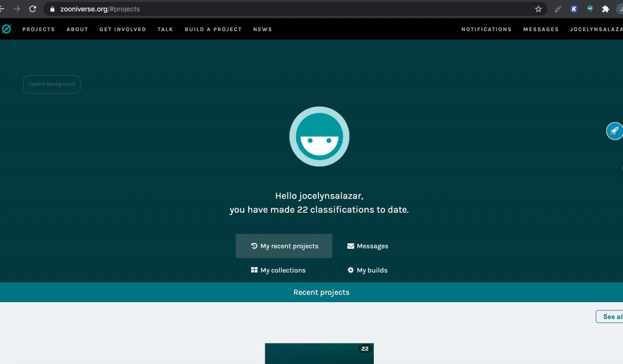The width and height of the screenshot is (623, 364).
Task: Switch to the My collections tab
Action: [x=278, y=270]
